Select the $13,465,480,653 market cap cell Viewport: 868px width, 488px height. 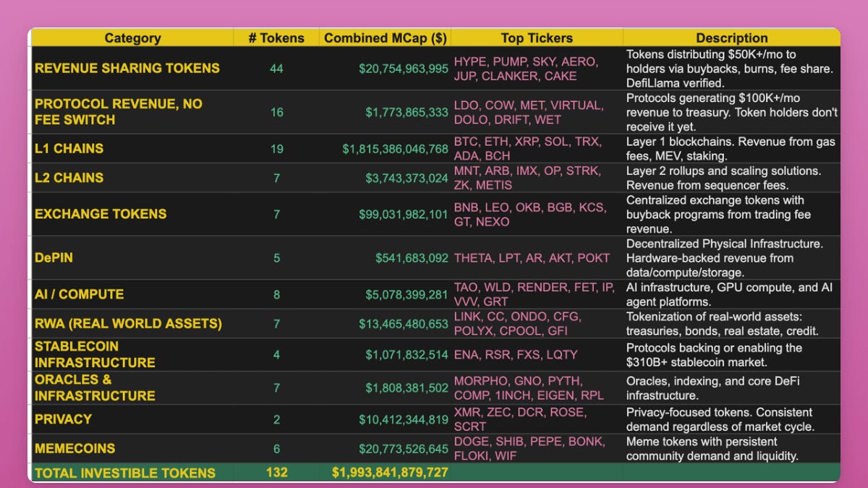385,323
